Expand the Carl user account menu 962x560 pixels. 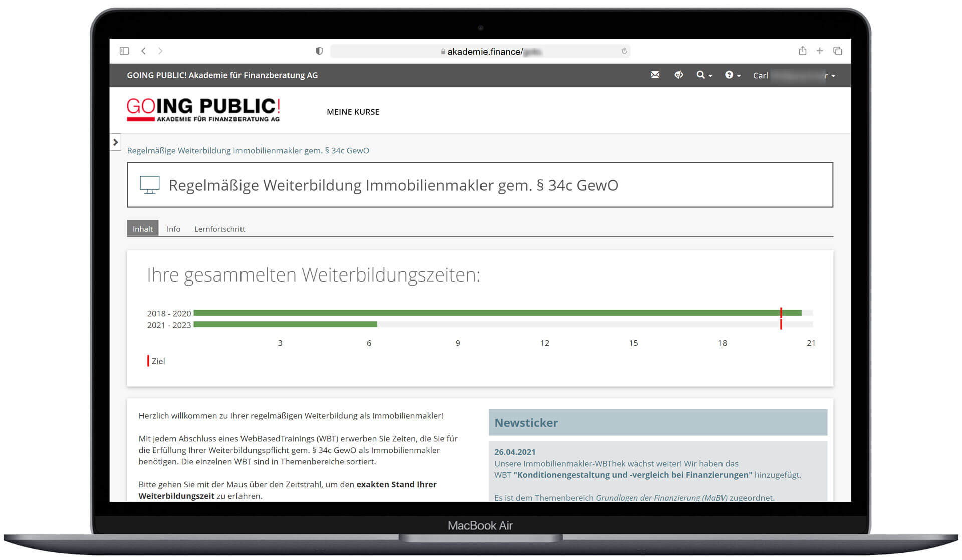pyautogui.click(x=794, y=75)
